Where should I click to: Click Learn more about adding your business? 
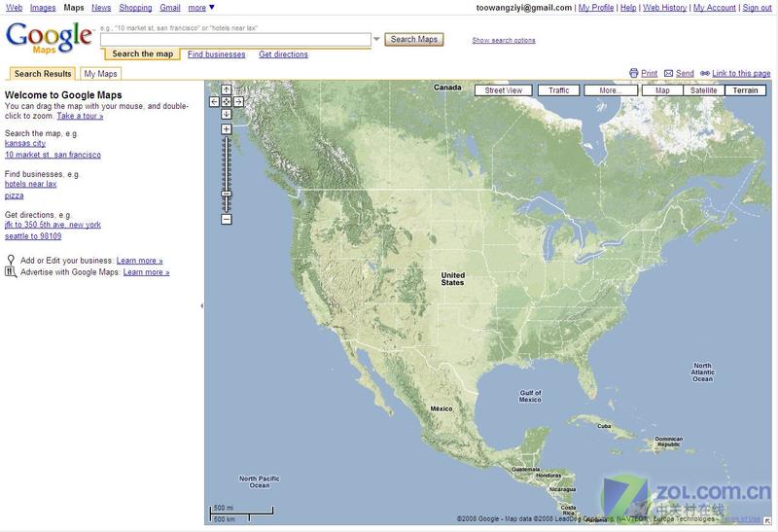click(x=139, y=261)
